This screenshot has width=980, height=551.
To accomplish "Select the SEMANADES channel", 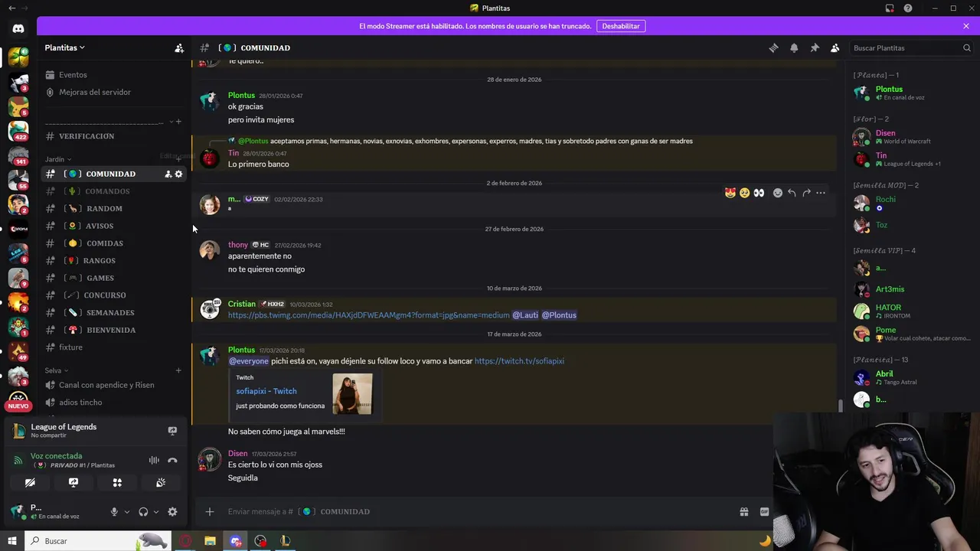I will click(x=110, y=312).
